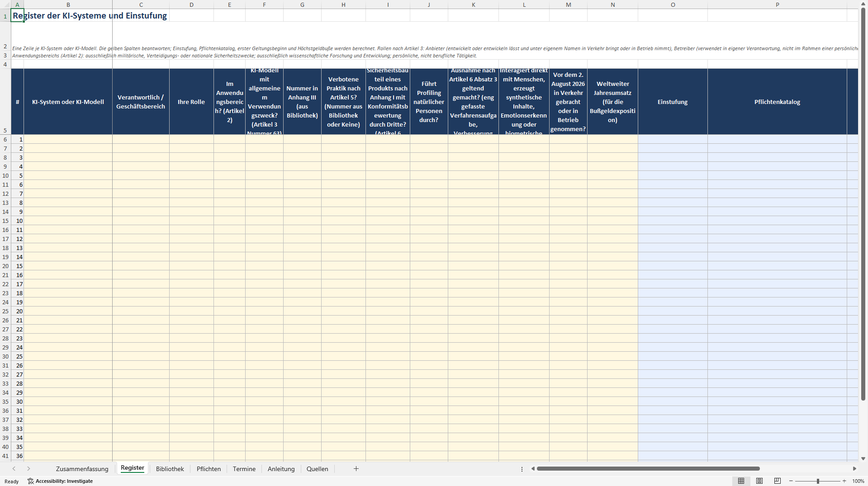The height and width of the screenshot is (486, 868).
Task: Switch to the Termine sheet tab
Action: click(x=244, y=469)
